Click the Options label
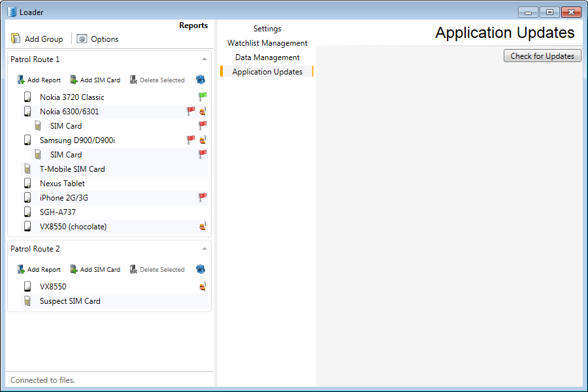588x392 pixels. click(105, 39)
